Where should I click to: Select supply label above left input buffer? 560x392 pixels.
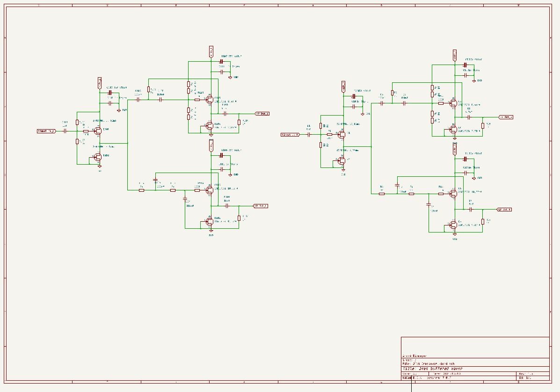coord(100,83)
